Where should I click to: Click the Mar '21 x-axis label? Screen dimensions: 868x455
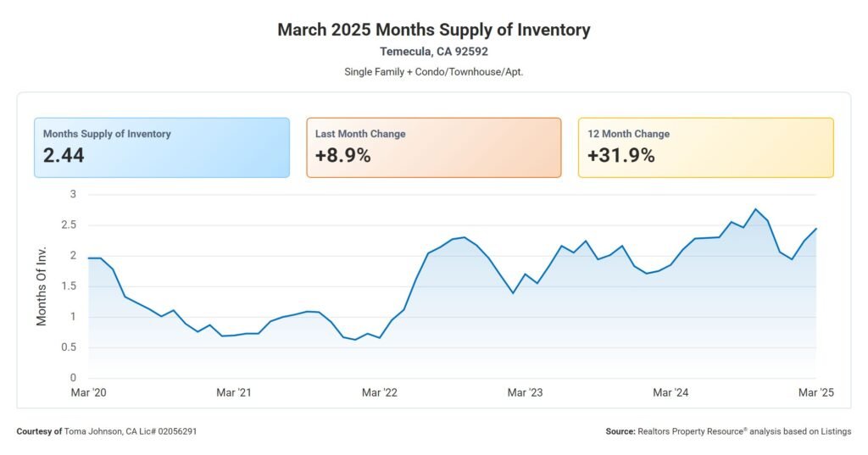(x=234, y=392)
